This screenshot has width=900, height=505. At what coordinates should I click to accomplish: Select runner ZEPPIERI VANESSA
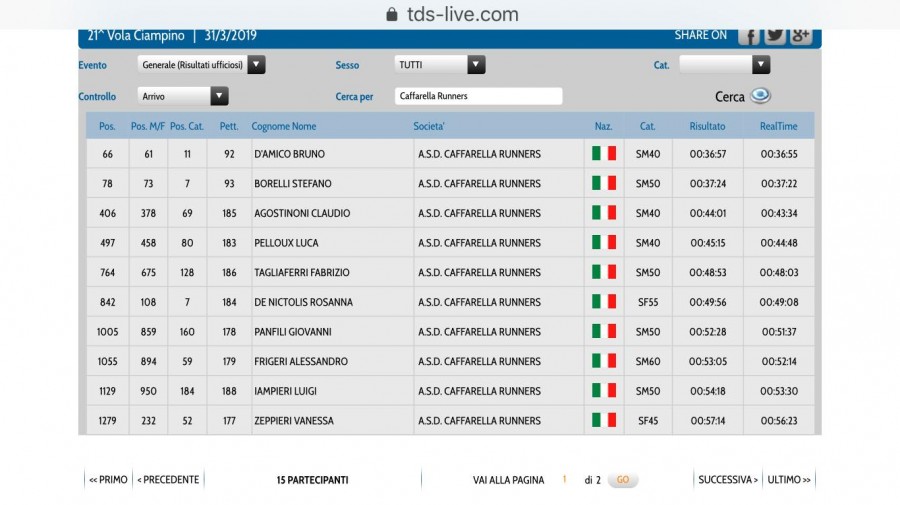click(293, 421)
